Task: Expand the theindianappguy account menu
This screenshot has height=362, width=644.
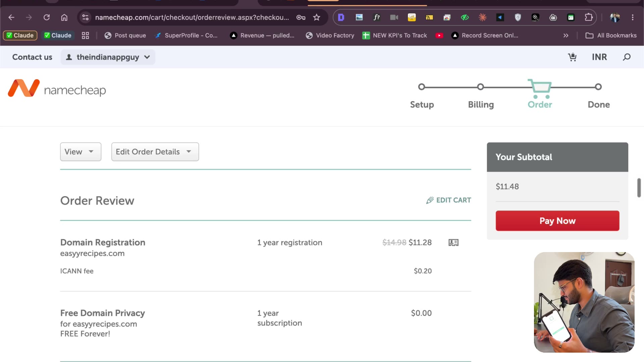Action: 108,57
